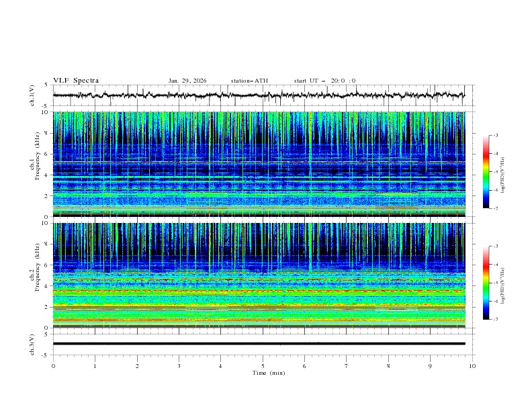Viewport: 532px width, 411px height.
Task: Click the ch.2 spectrogram color bar
Action: point(486,283)
